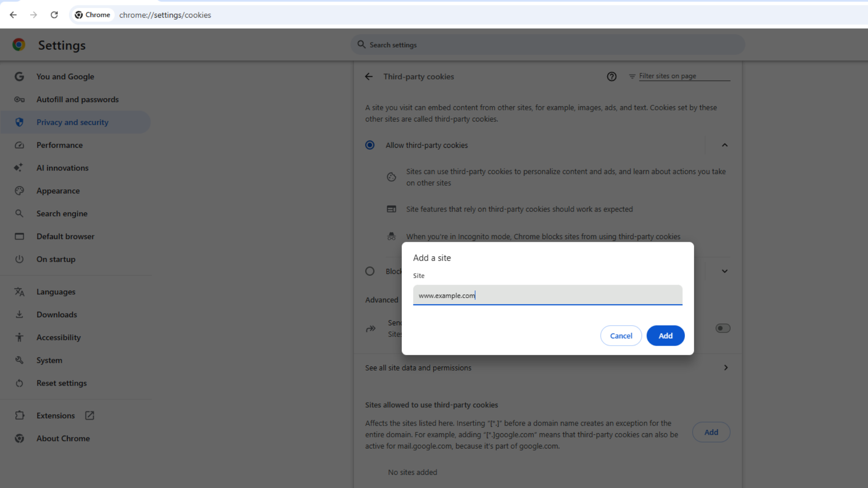Click the Chrome site info chip

93,15
